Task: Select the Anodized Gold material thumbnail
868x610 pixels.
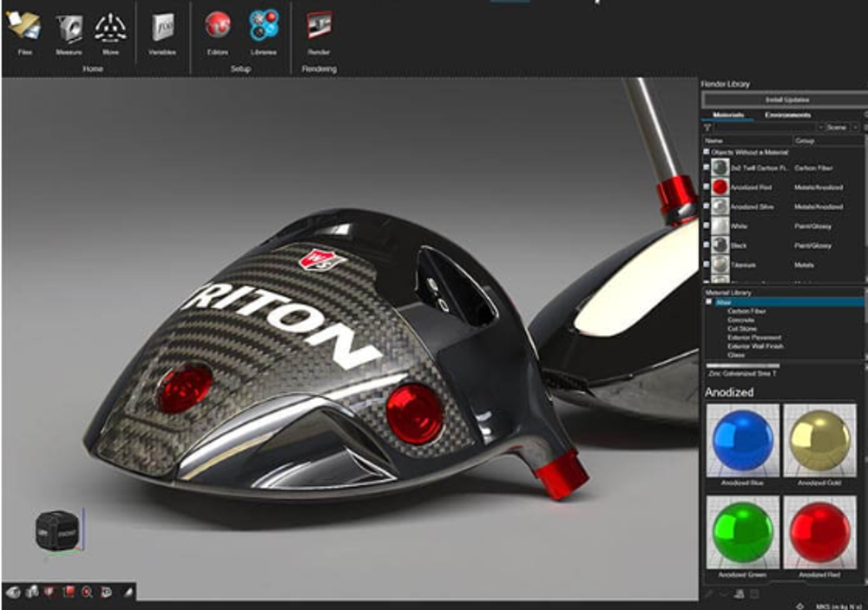Action: [x=820, y=441]
